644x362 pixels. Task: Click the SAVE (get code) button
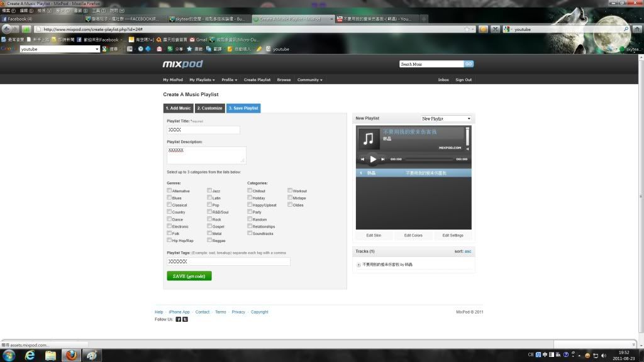click(x=189, y=276)
